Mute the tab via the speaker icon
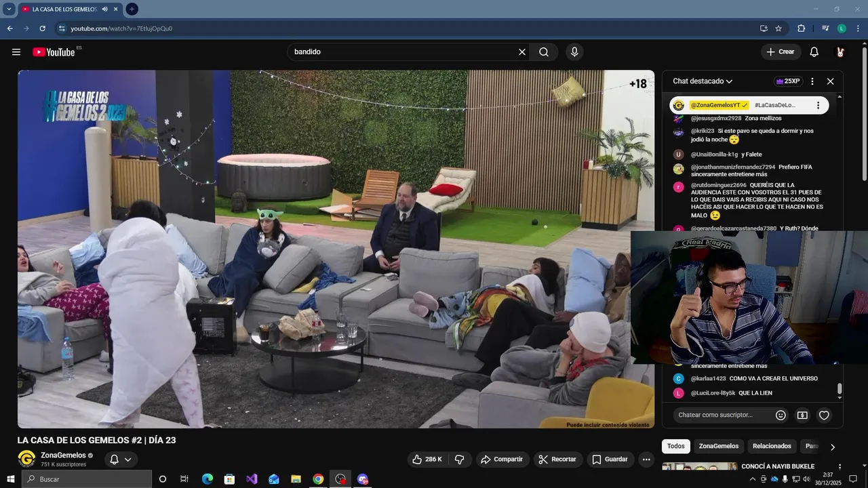The width and height of the screenshot is (868, 488). (x=104, y=9)
